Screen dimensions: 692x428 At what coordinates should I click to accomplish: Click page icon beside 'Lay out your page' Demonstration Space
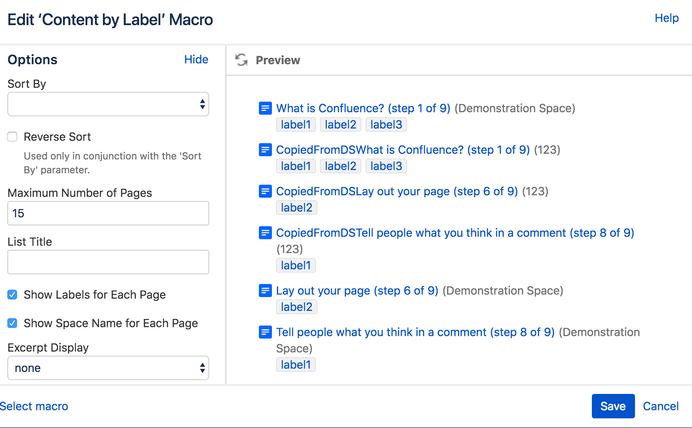pyautogui.click(x=265, y=291)
